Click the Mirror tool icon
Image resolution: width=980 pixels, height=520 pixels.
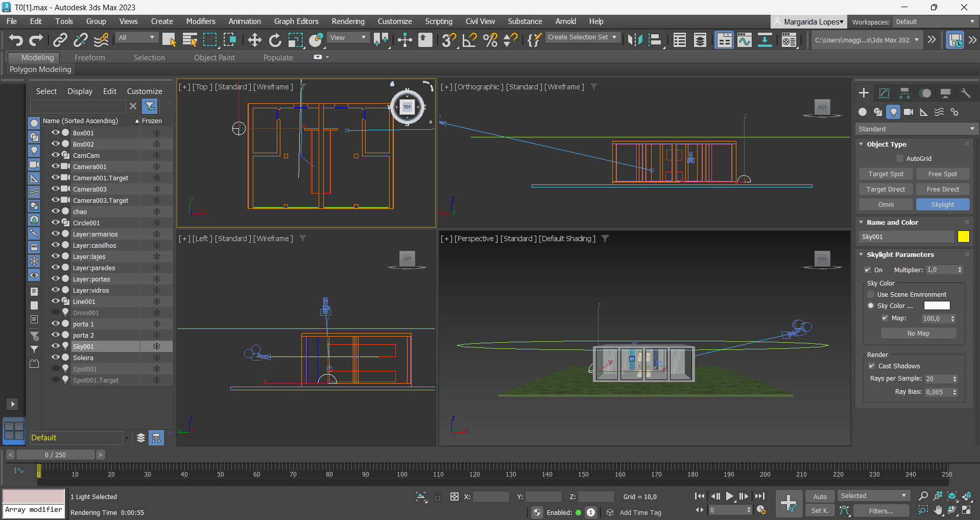pos(635,40)
